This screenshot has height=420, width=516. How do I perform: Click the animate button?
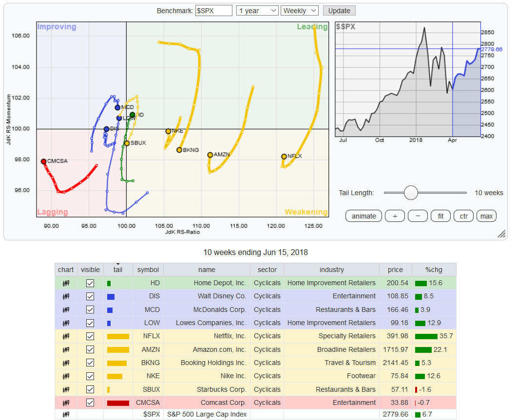[363, 216]
